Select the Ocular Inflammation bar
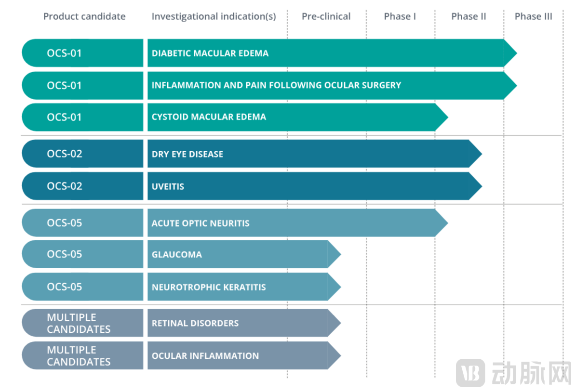The image size is (576, 392). [x=244, y=356]
